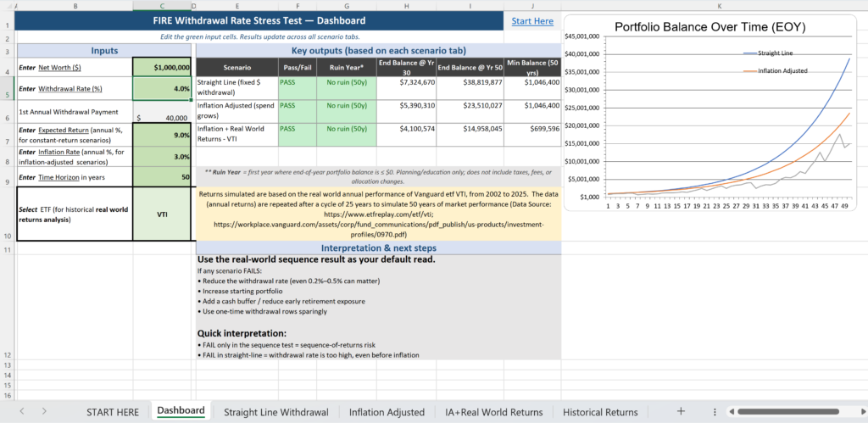Select the VTI ETF dropdown cell
The image size is (868, 423).
tap(164, 214)
